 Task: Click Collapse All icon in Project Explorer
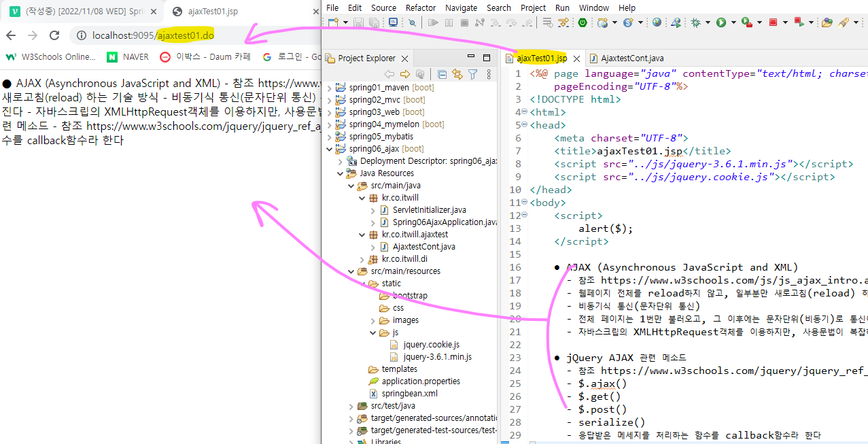(x=442, y=74)
